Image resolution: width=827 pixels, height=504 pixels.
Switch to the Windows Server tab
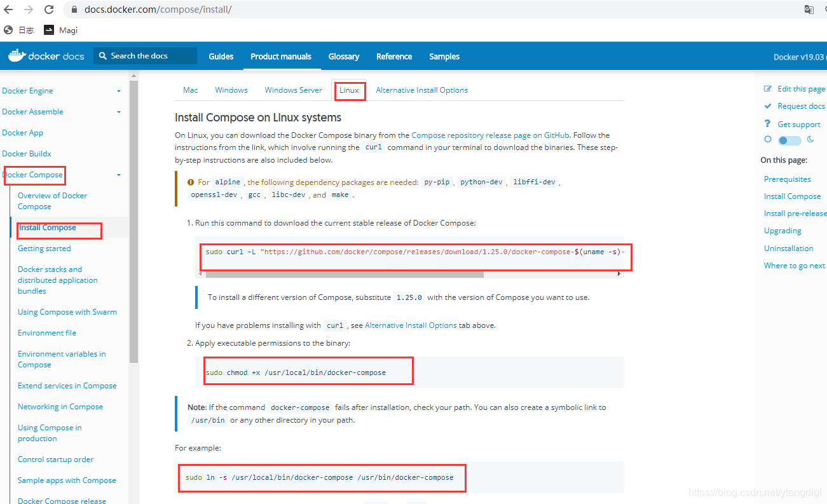[x=293, y=90]
